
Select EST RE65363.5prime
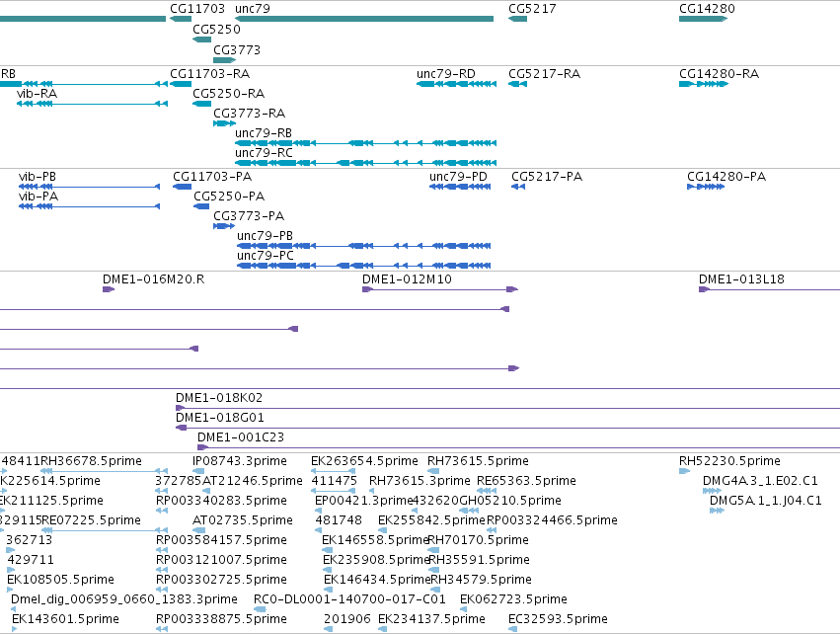487,491
